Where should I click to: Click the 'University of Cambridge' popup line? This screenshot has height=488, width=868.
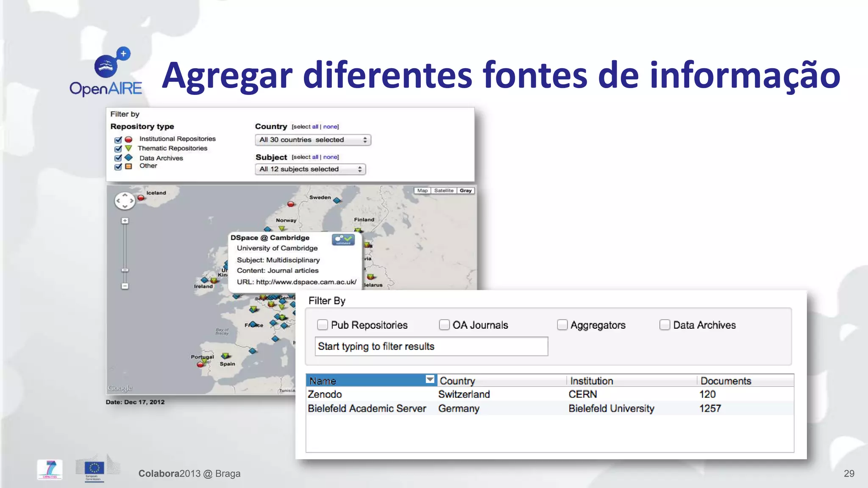click(277, 248)
